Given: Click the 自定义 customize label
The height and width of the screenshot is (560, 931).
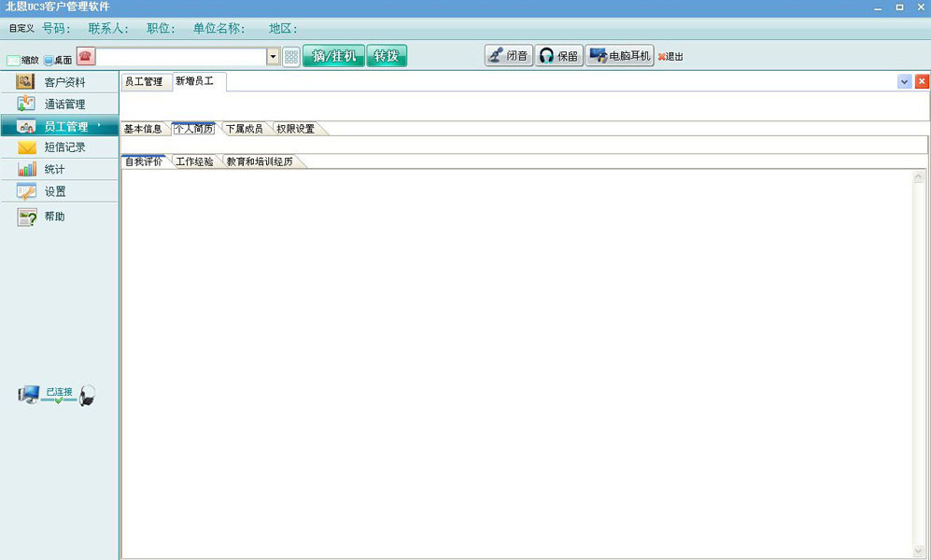Looking at the screenshot, I should pyautogui.click(x=21, y=29).
